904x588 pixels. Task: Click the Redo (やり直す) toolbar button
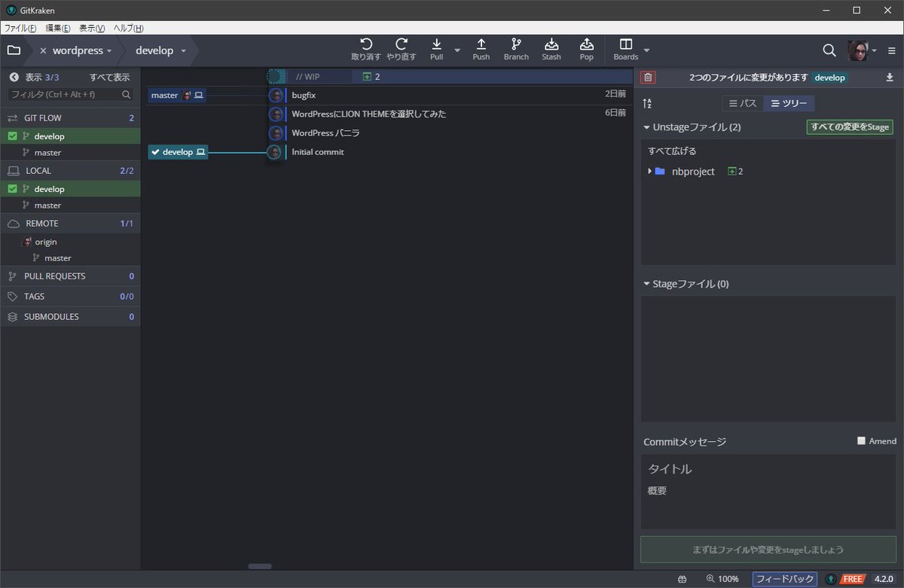coord(402,50)
